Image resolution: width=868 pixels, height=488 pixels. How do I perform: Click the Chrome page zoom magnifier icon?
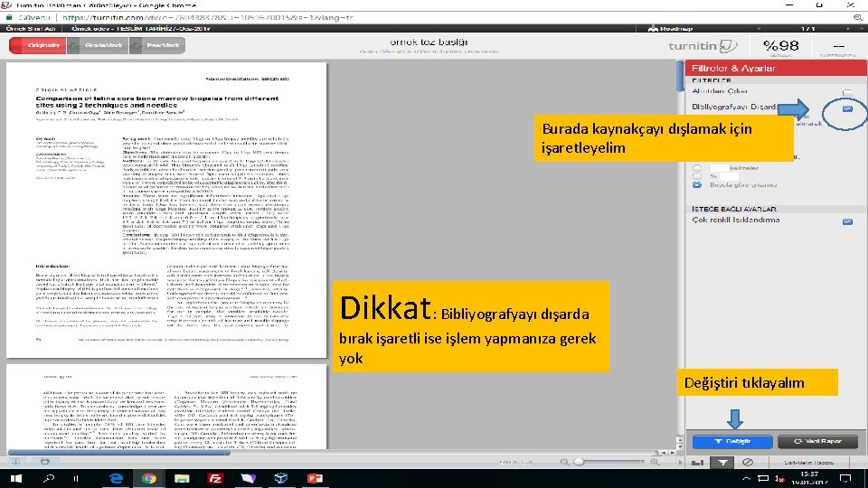(858, 17)
